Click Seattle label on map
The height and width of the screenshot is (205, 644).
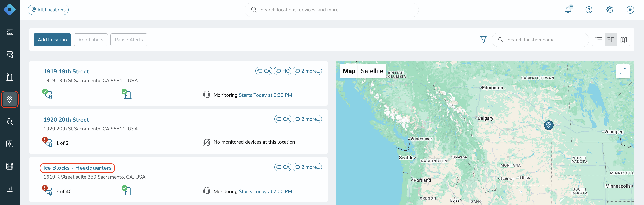[x=406, y=158]
